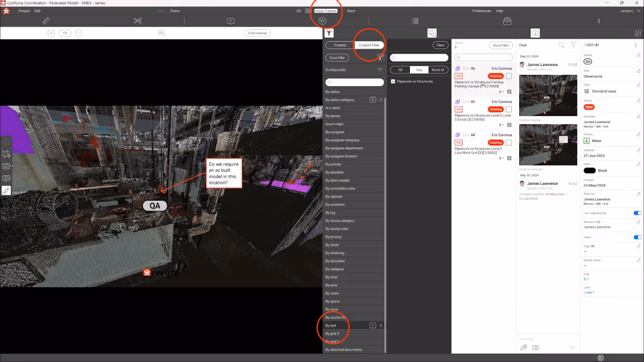
Task: Add a new issue with plus-bubble icon
Action: (x=231, y=21)
